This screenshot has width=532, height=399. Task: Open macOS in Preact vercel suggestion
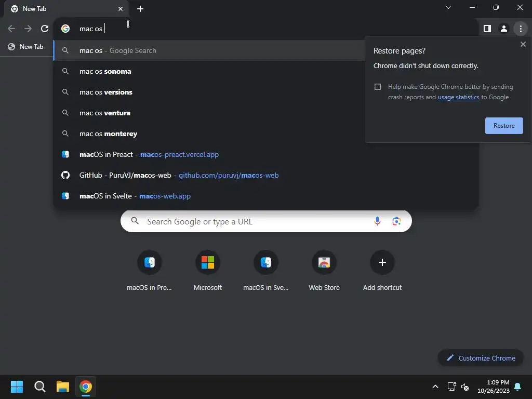click(265, 154)
